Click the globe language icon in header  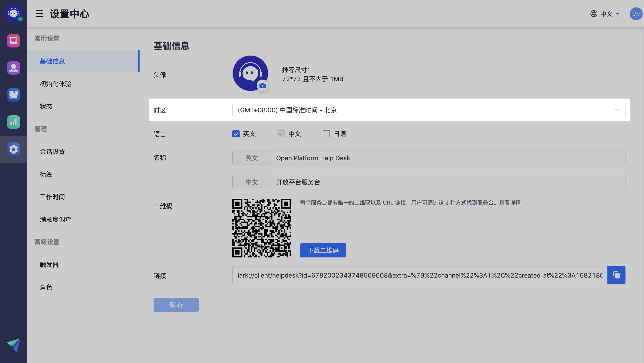594,14
